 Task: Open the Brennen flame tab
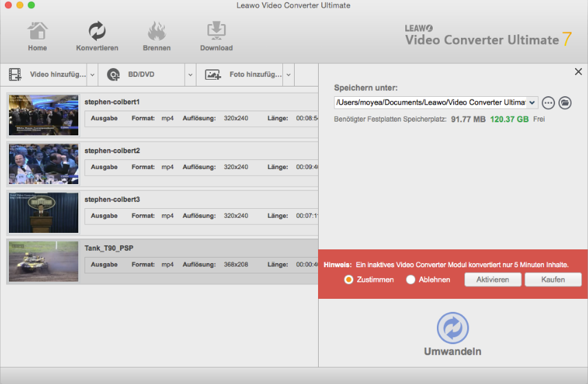click(157, 32)
